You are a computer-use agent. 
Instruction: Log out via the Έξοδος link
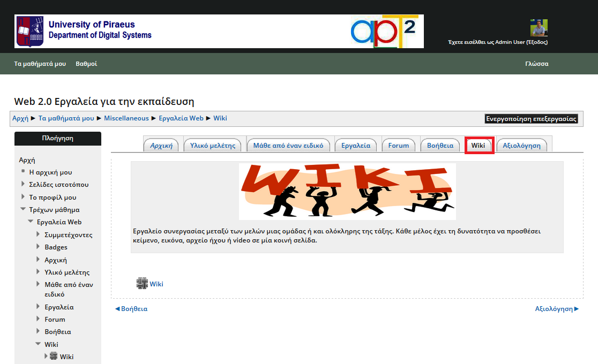click(537, 42)
